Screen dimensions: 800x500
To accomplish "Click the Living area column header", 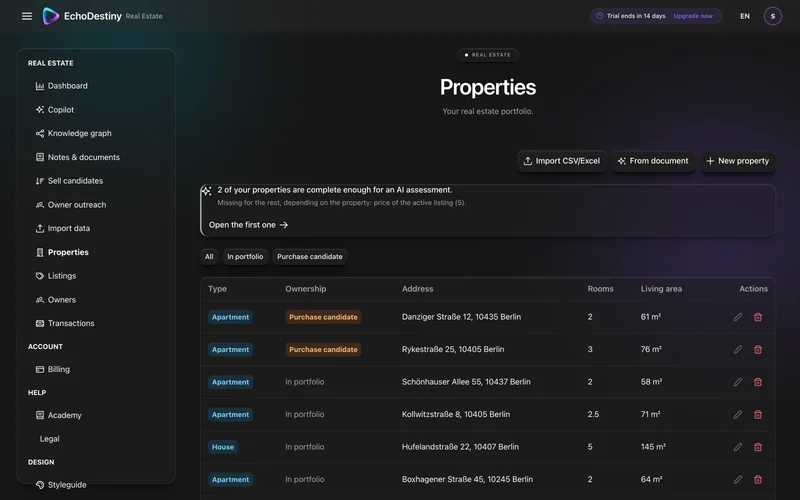I will point(661,289).
